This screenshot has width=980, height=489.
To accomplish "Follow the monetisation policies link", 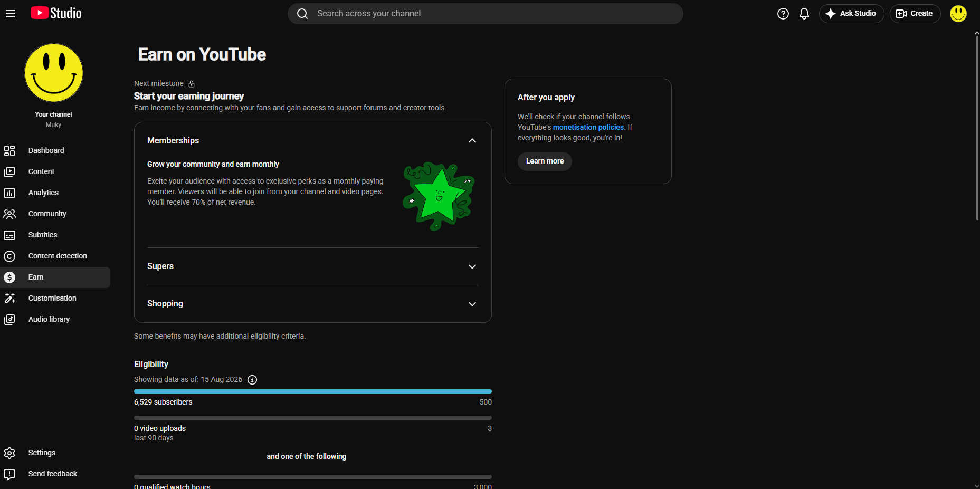I will (588, 127).
